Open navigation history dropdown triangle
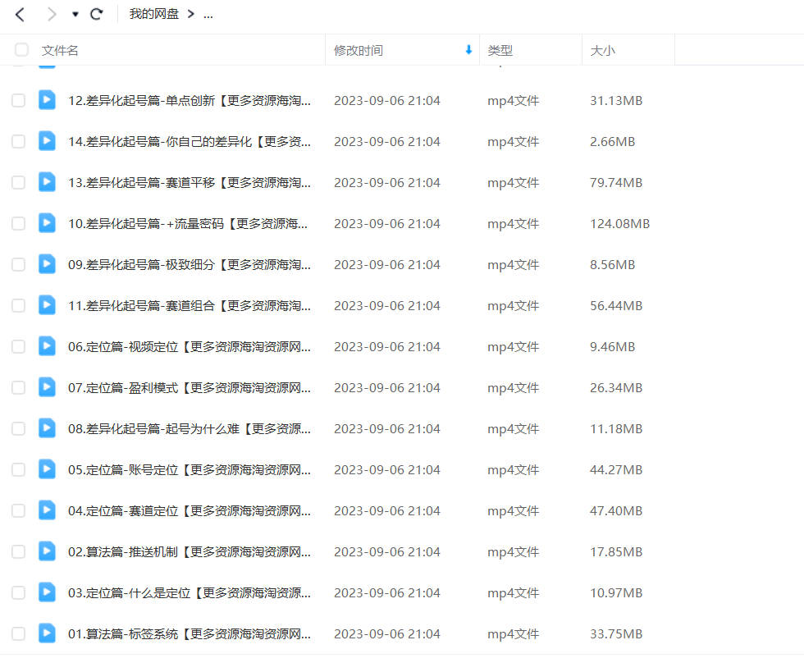Screen dimensions: 804x672 click(75, 15)
